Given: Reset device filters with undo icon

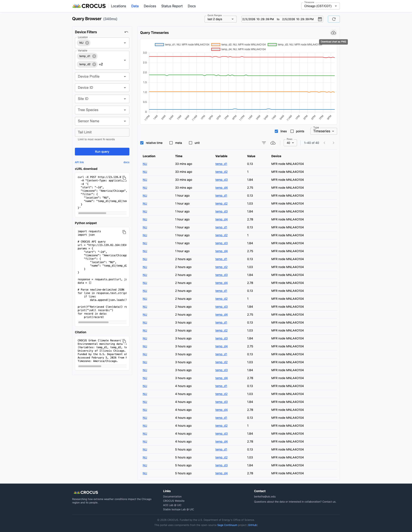Looking at the screenshot, I should [x=126, y=32].
